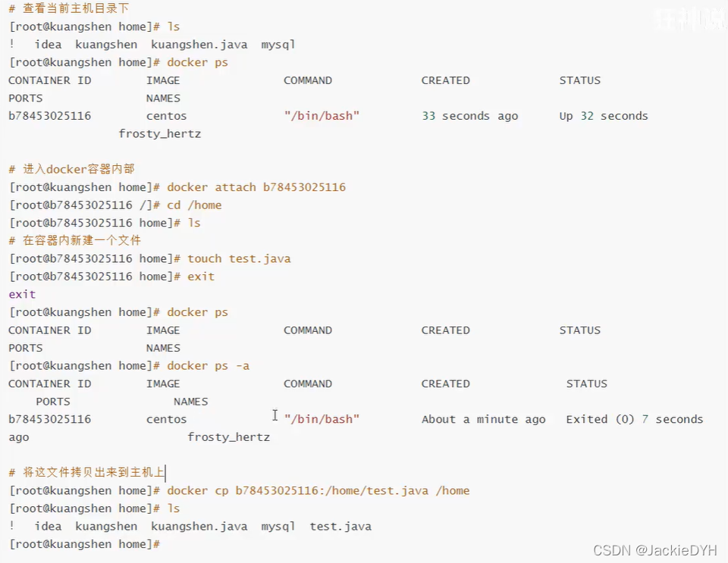Click '"/bin/bash"' in the 'Up 32 seconds' row
This screenshot has height=563, width=728.
coord(322,116)
